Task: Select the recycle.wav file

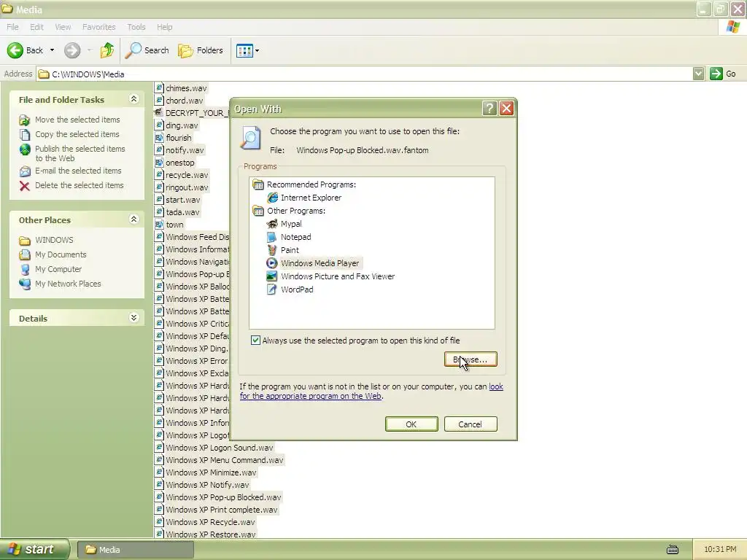Action: (x=182, y=175)
